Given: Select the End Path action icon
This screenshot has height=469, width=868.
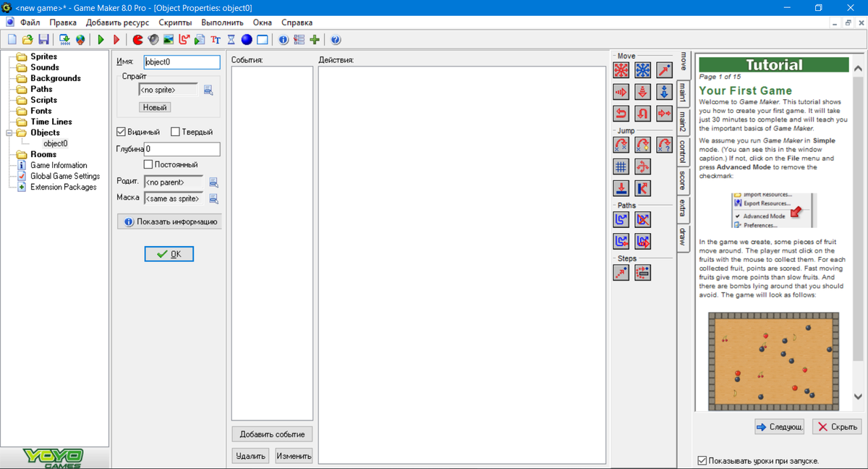Looking at the screenshot, I should click(643, 219).
